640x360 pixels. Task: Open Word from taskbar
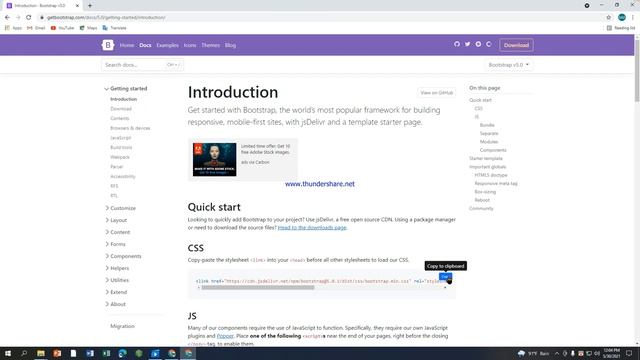tap(90, 353)
